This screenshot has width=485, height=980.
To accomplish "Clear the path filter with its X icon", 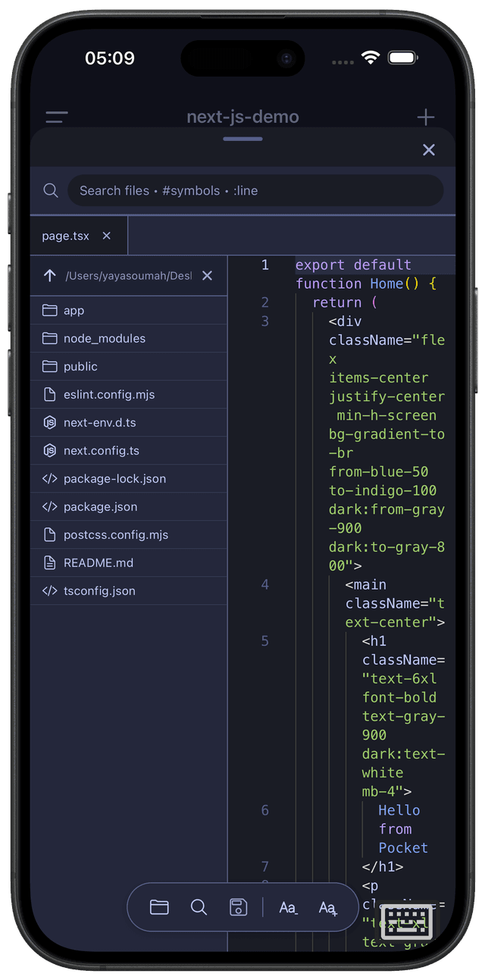I will pos(207,276).
